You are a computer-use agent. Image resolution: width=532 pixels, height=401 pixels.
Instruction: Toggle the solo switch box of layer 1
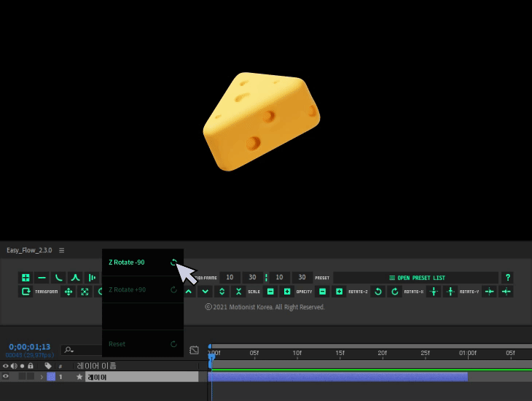(22, 376)
